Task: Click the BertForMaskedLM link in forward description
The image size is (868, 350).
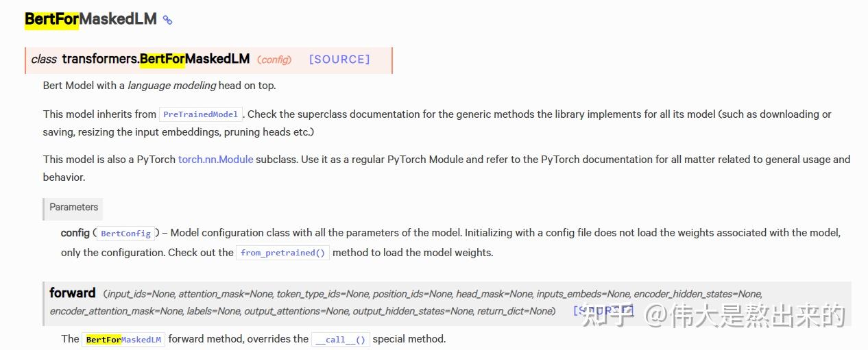Action: pos(123,339)
